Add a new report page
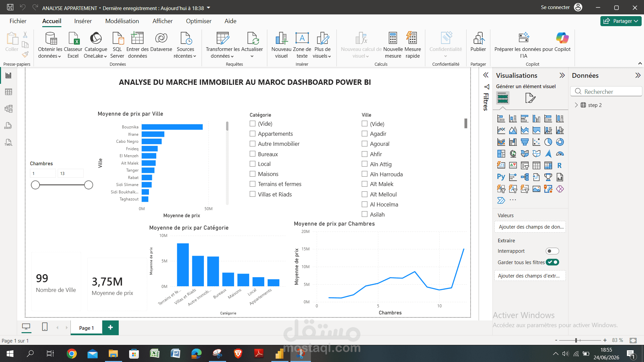 click(110, 327)
